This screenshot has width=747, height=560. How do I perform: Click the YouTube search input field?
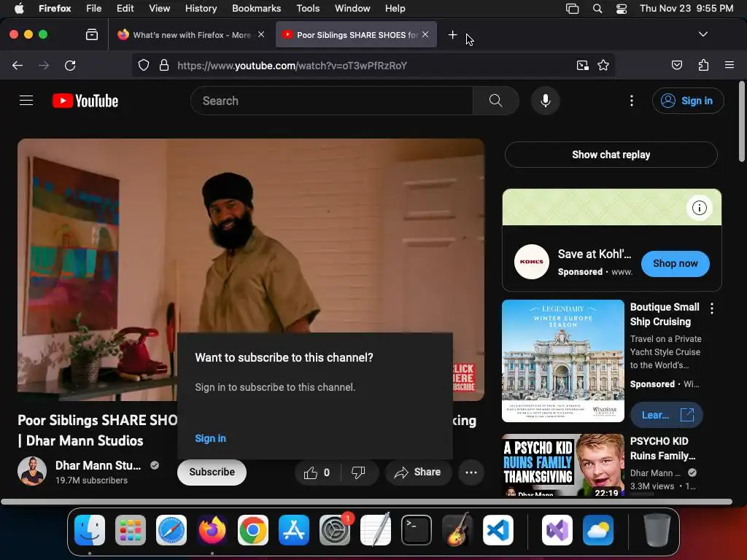click(332, 101)
